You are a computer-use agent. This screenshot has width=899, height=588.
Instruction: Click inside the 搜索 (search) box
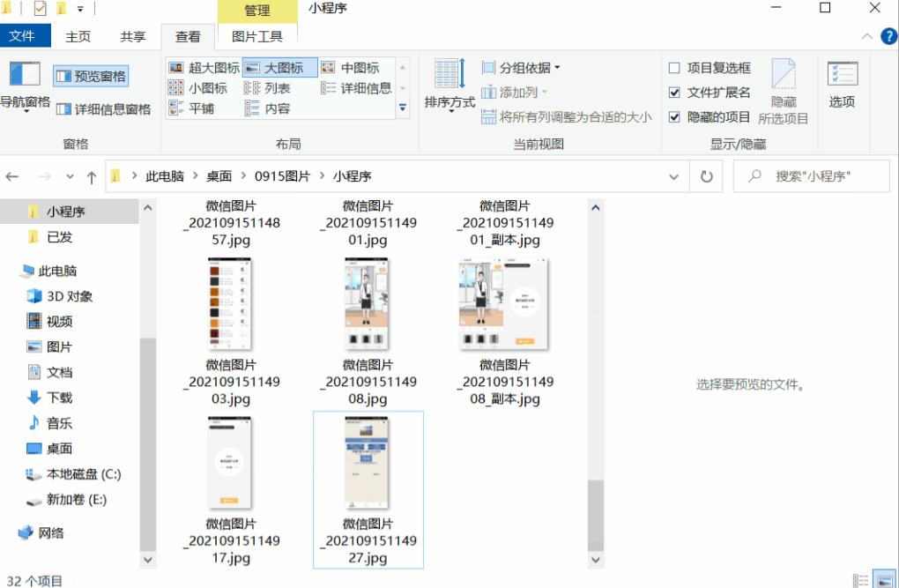(x=811, y=175)
